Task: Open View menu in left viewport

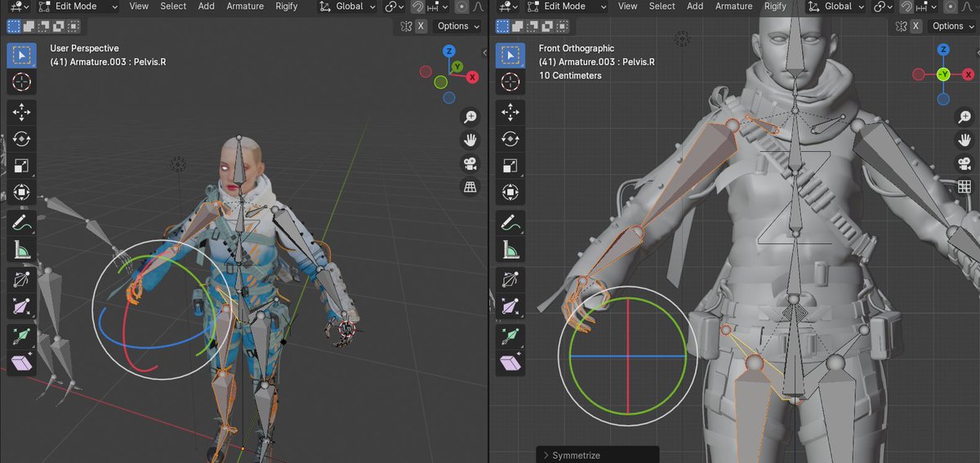Action: 139,7
